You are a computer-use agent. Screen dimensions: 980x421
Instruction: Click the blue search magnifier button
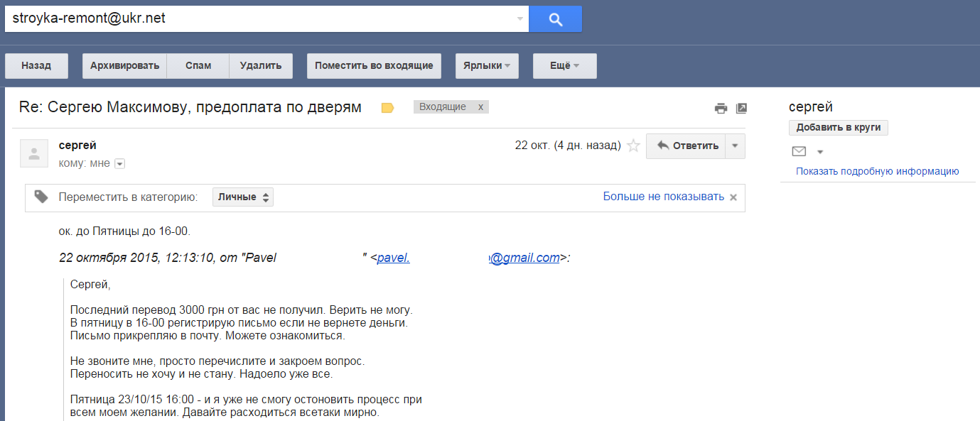click(x=556, y=19)
